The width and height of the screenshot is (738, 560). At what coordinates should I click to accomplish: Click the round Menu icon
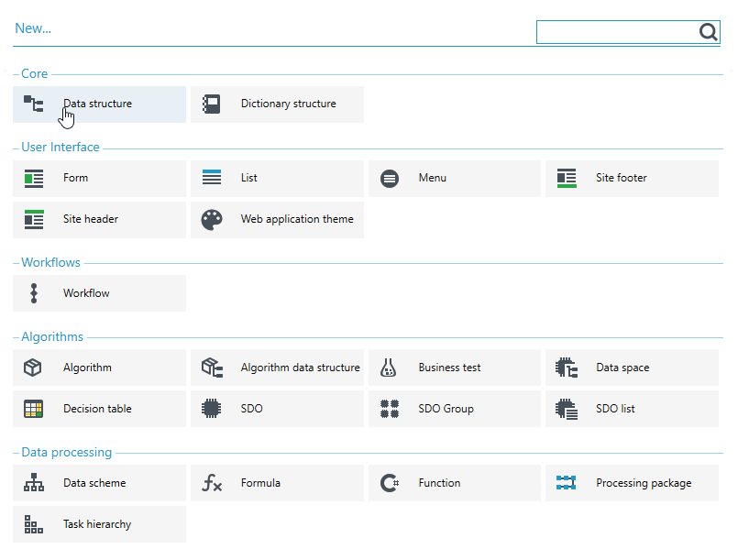tap(390, 179)
